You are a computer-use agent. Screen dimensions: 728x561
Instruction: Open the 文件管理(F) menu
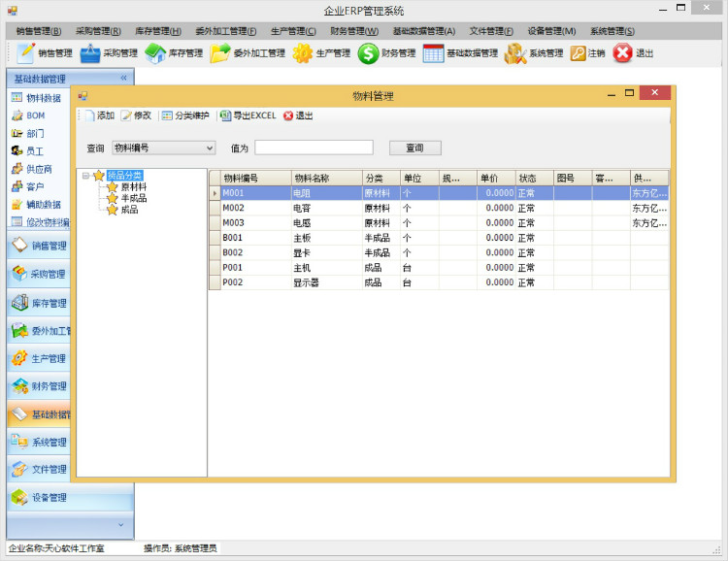coord(491,31)
